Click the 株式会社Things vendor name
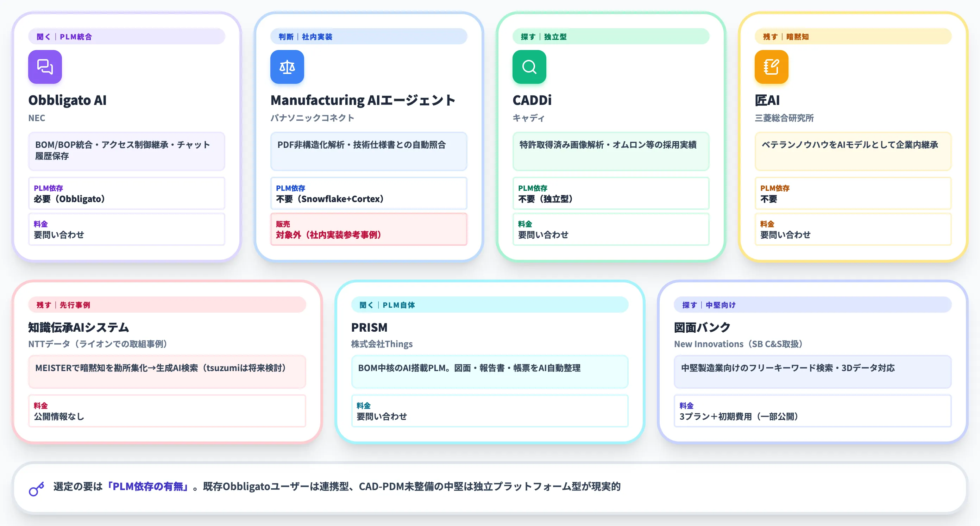This screenshot has height=526, width=980. click(x=382, y=344)
